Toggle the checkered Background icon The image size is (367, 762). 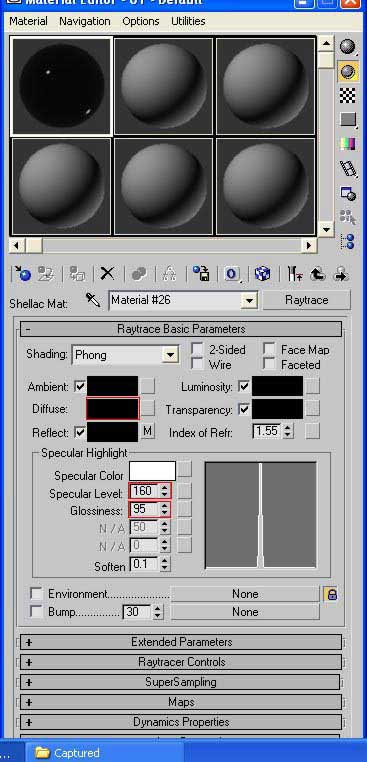347,95
